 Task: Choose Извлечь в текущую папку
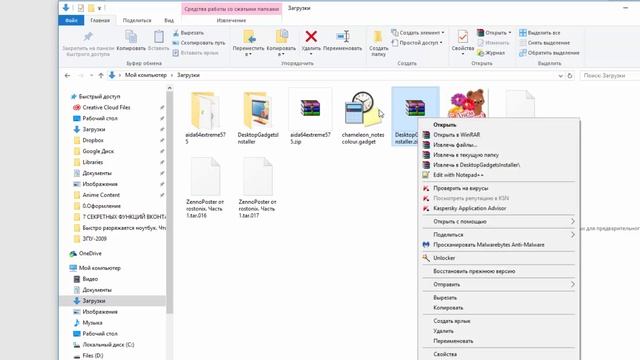tap(498, 155)
